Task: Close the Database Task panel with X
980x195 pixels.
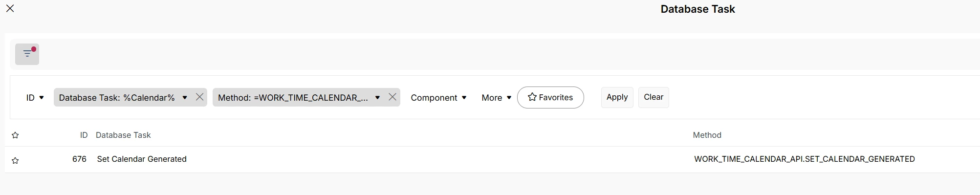Action: click(10, 8)
